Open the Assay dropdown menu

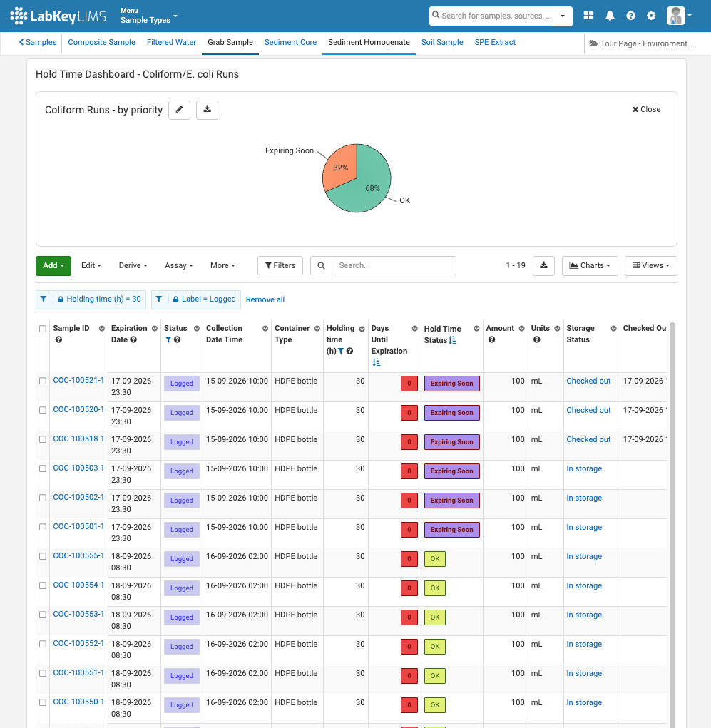[179, 265]
